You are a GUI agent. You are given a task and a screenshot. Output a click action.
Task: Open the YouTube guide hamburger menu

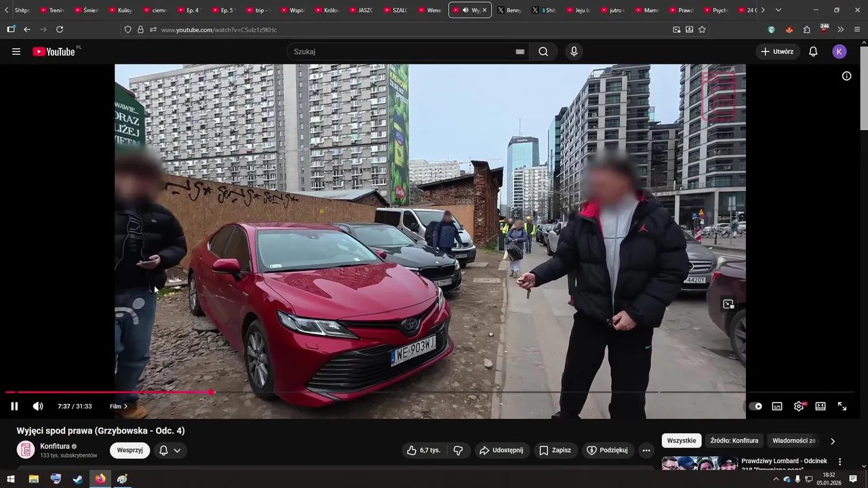click(16, 52)
